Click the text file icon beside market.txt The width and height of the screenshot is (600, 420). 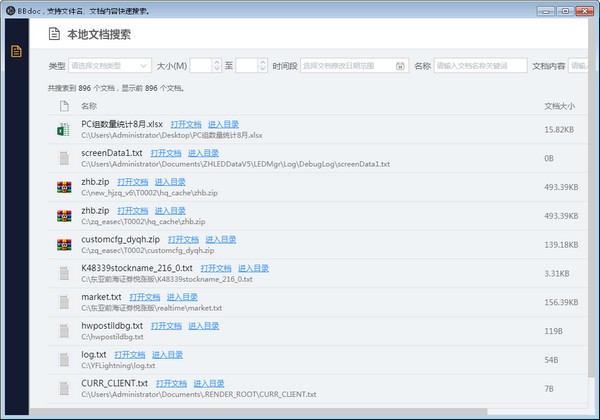tap(64, 301)
